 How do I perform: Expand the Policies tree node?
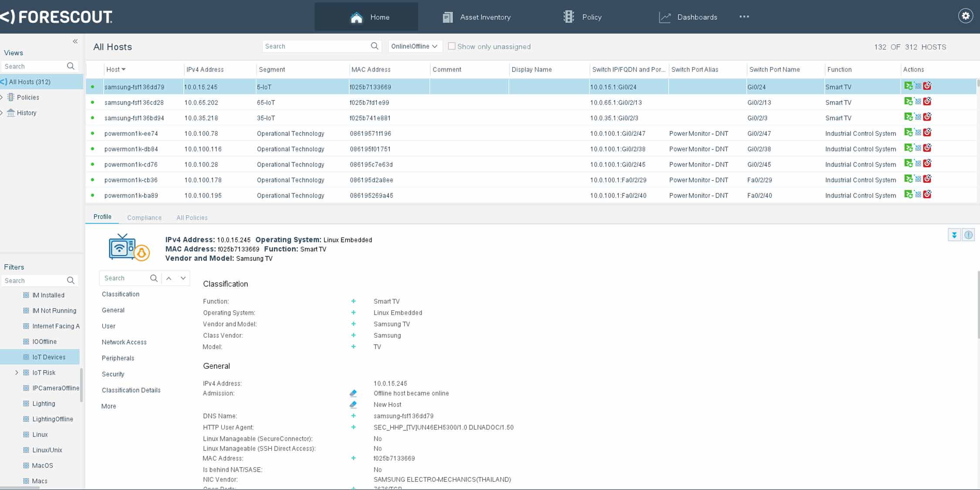tap(2, 97)
